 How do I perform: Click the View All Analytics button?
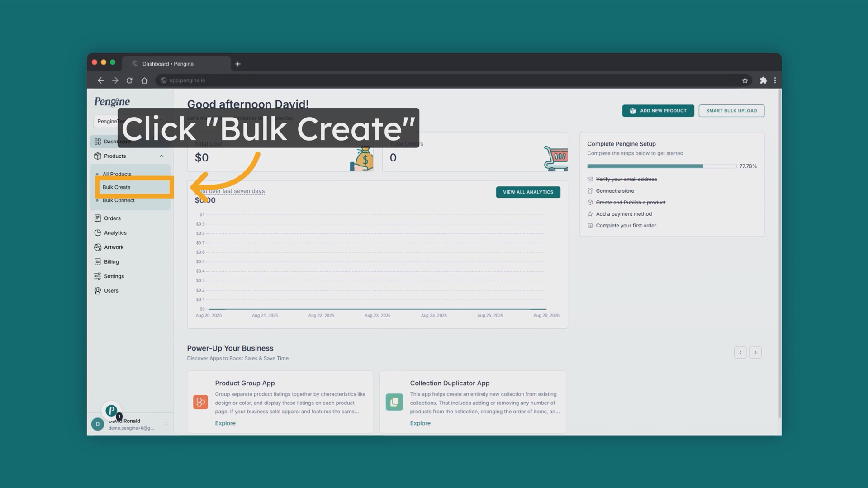[x=527, y=192]
